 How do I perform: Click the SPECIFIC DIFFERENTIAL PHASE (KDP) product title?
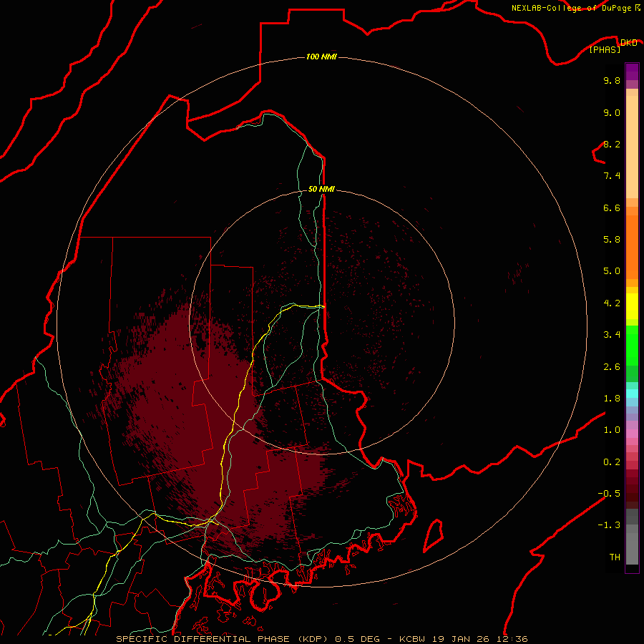[x=224, y=639]
